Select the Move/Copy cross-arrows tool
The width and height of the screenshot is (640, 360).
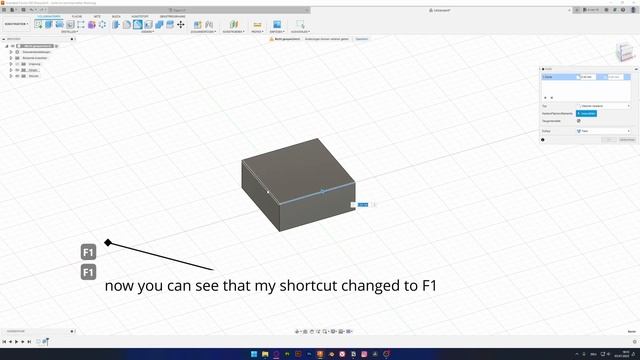181,24
